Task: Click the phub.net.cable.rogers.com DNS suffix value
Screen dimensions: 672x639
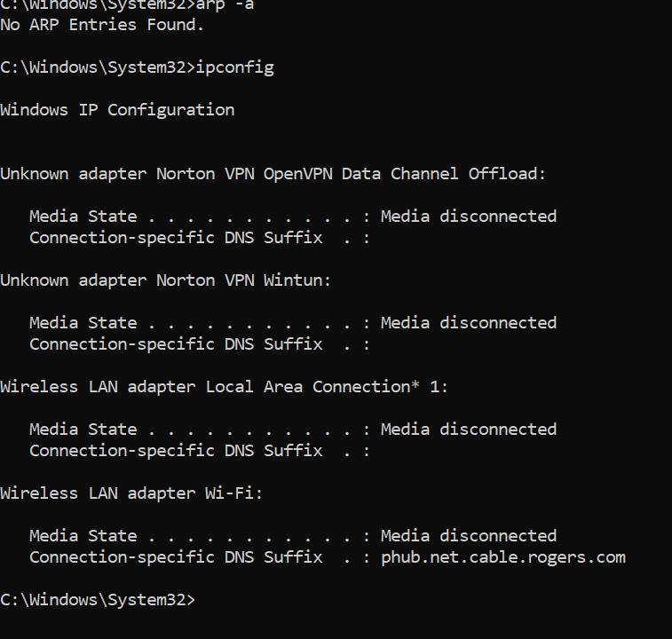Action: 503,558
